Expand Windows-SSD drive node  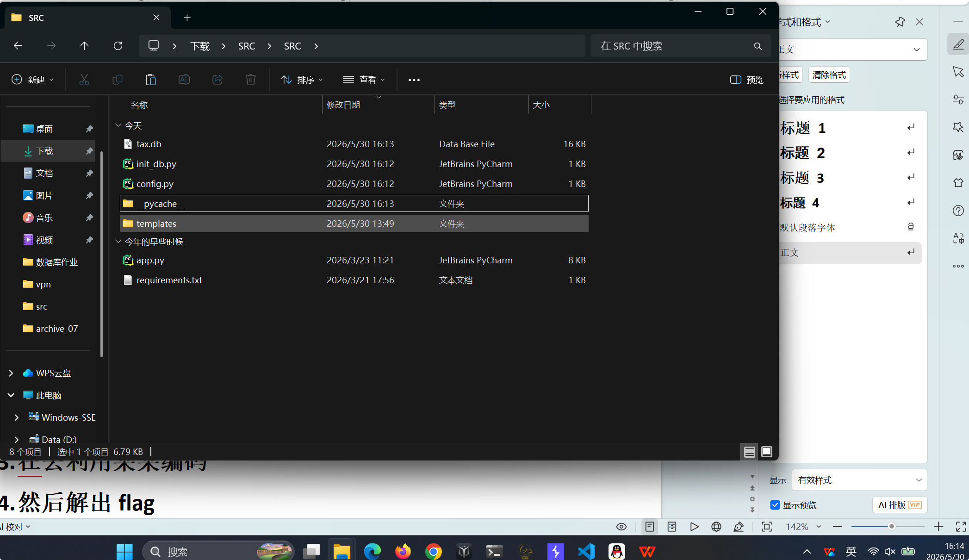tap(17, 417)
